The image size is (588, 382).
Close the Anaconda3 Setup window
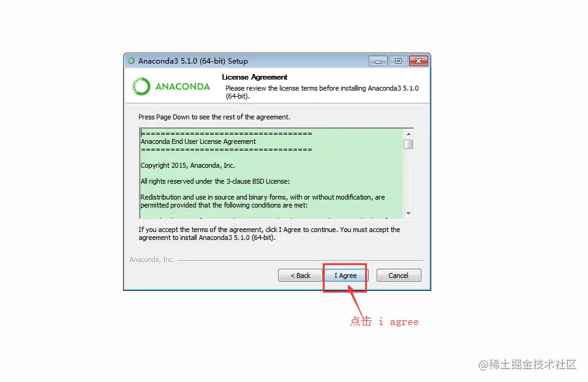[x=418, y=61]
